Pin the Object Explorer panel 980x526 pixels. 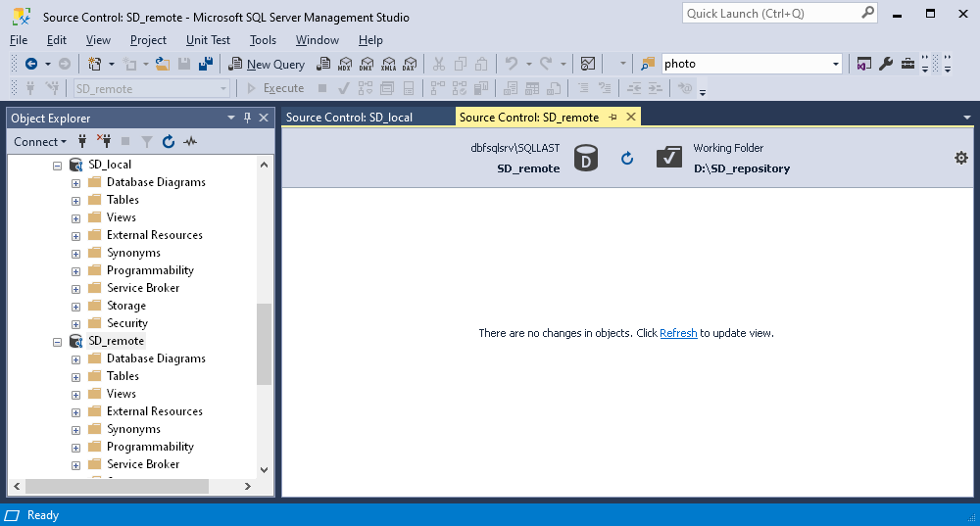[248, 118]
